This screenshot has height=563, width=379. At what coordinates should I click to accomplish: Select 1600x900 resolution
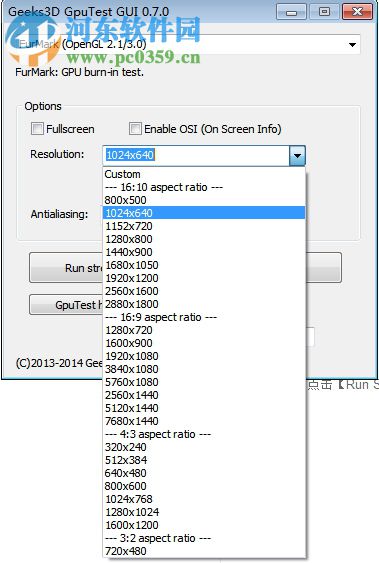click(x=204, y=343)
